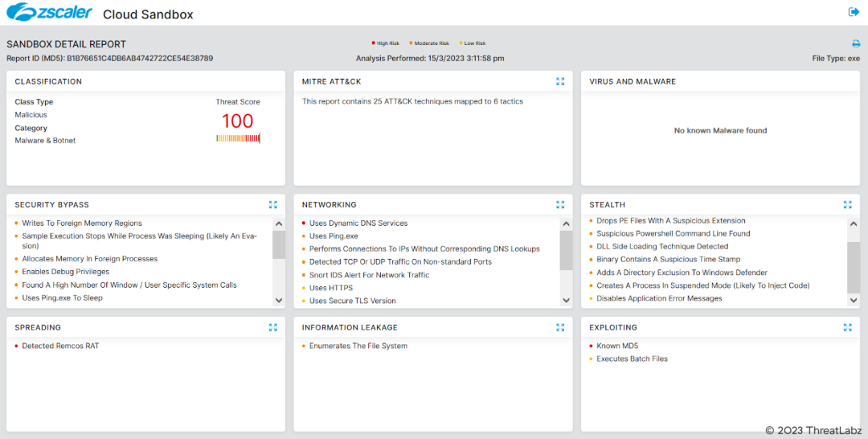Click the logout icon at top right
Screen dimensions: 868x439
coord(854,12)
